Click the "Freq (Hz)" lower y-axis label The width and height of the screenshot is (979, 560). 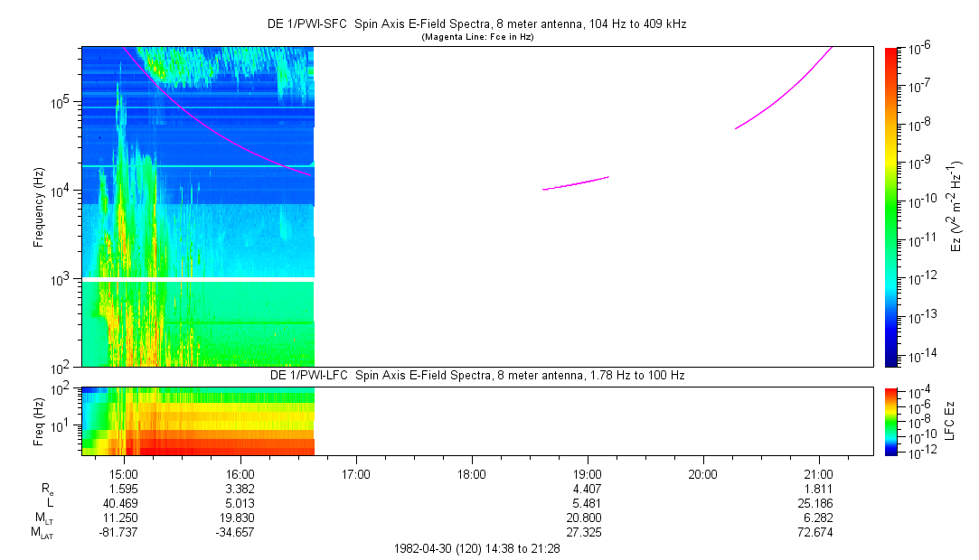(x=39, y=420)
